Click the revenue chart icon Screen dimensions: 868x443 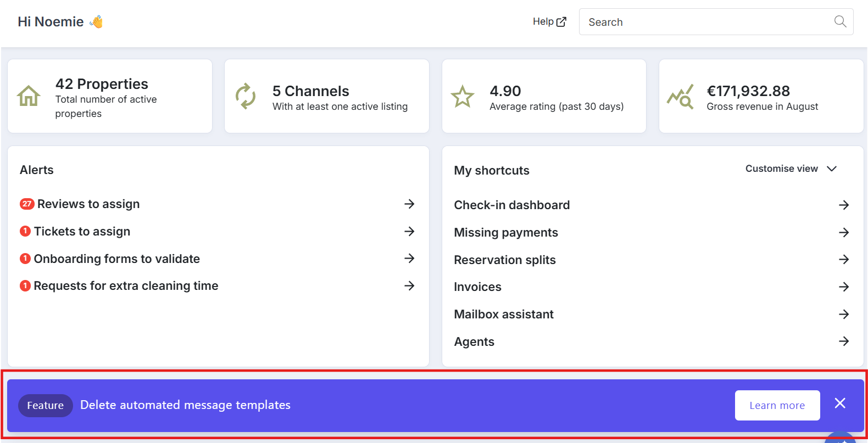tap(680, 97)
